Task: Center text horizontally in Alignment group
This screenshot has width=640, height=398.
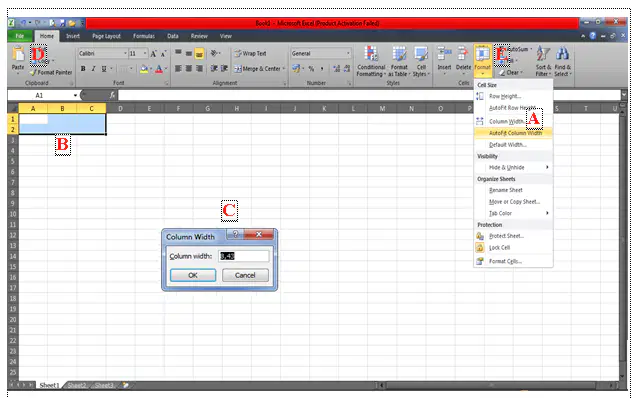Action: [189, 69]
